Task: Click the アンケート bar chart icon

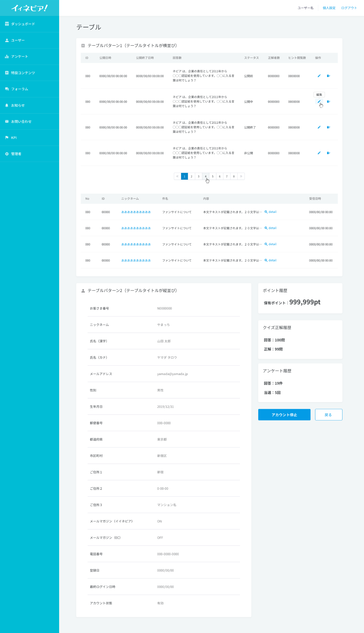Action: (7, 56)
